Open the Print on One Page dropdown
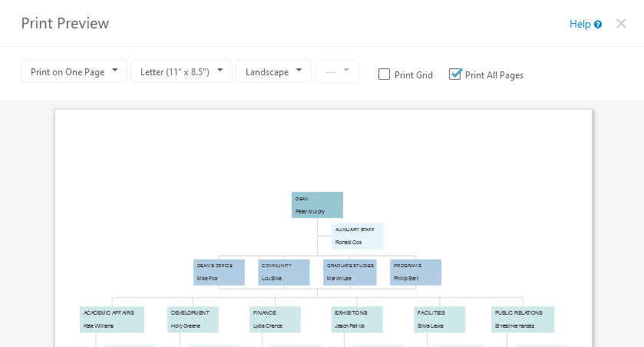The height and width of the screenshot is (347, 644). coord(74,71)
